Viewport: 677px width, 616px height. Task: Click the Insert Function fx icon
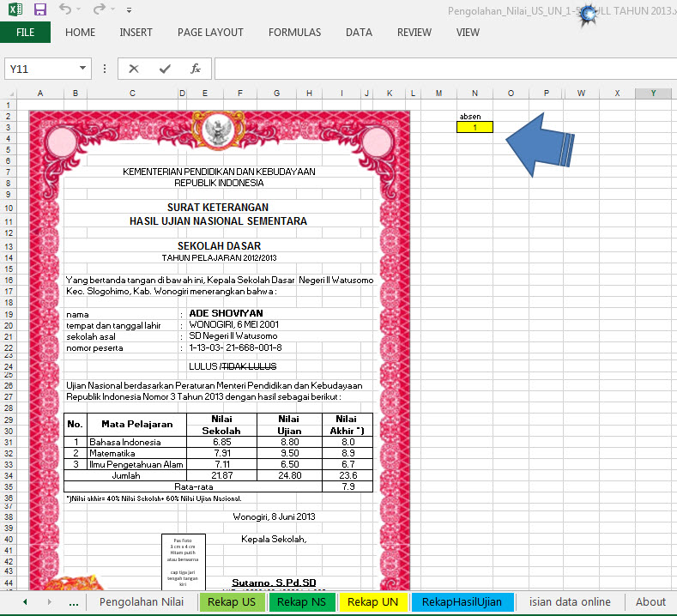point(196,69)
